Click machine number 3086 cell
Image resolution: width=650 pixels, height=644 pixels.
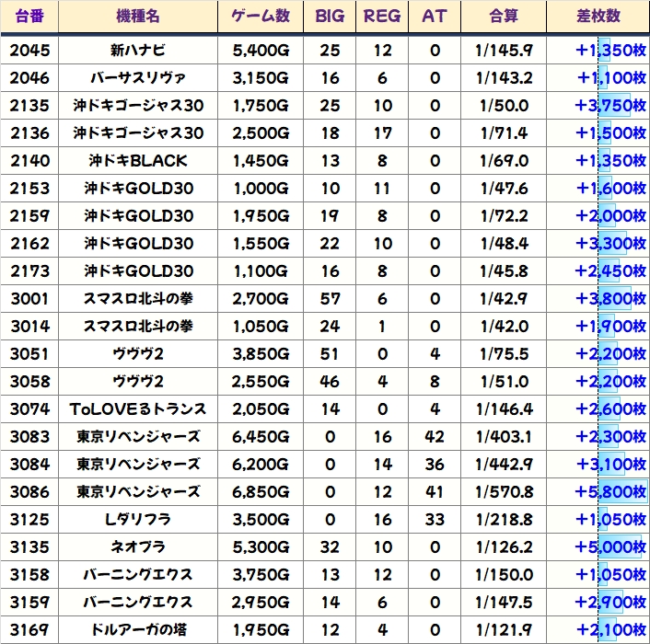click(x=29, y=491)
